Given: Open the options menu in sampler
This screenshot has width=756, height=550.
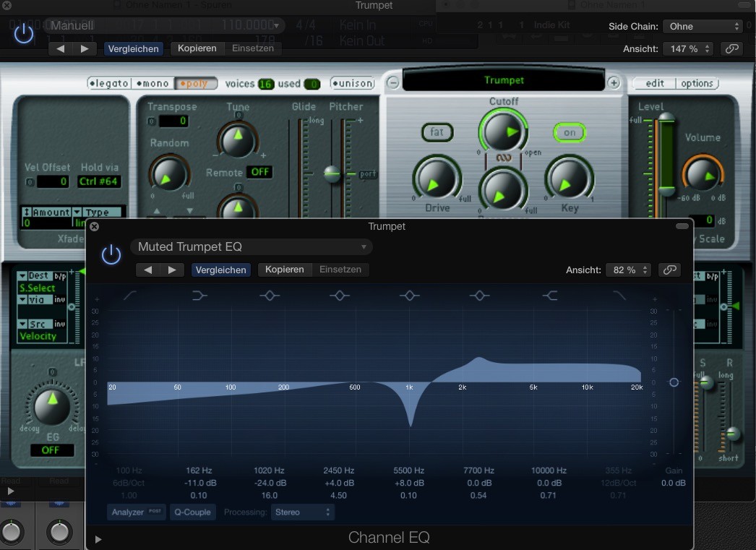Looking at the screenshot, I should coord(697,83).
